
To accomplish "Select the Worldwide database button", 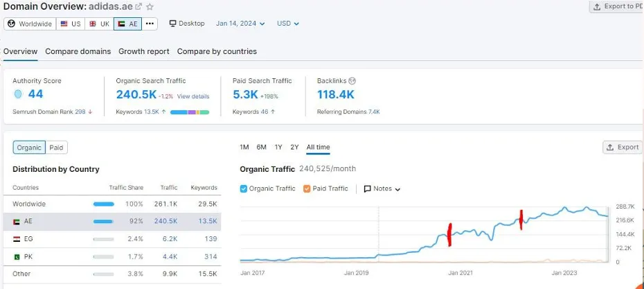I will point(30,24).
